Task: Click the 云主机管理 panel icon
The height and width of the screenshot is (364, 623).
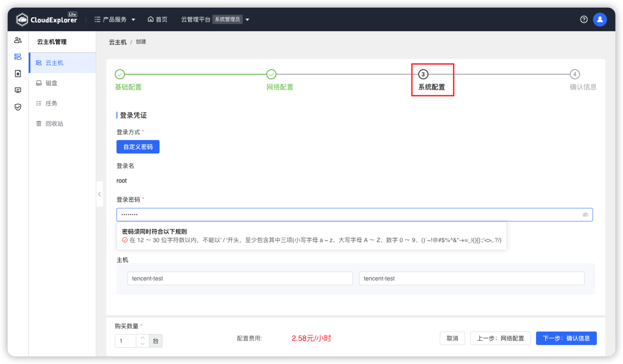Action: click(17, 57)
